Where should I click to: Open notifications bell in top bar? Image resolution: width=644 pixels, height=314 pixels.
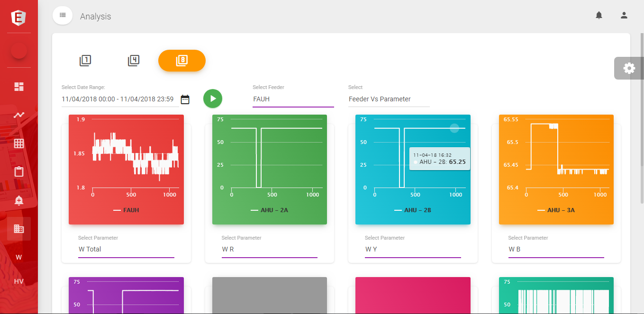pos(599,16)
